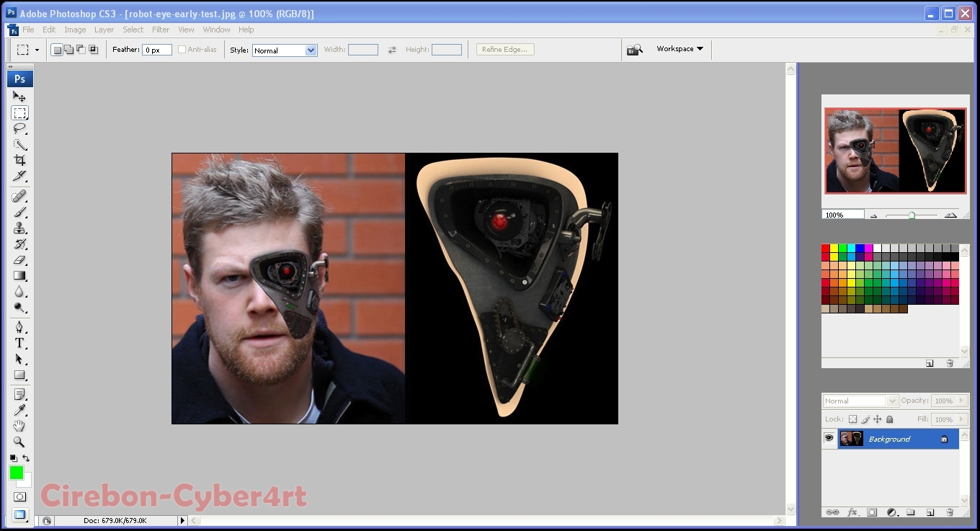Select the Rectangle shape tool
This screenshot has width=980, height=531.
tap(19, 375)
